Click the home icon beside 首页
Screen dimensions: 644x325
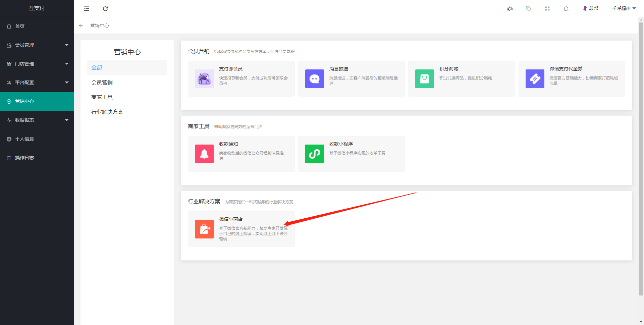click(x=9, y=26)
